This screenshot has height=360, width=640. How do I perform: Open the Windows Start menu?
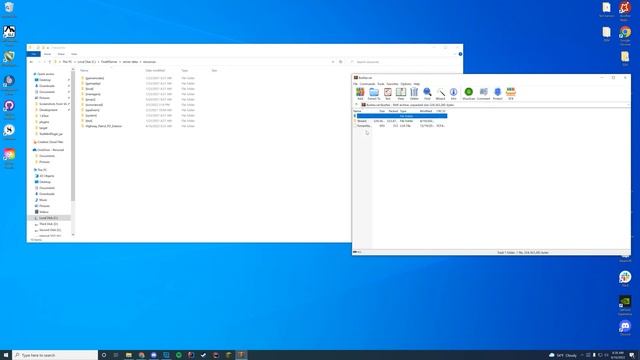(x=6, y=355)
